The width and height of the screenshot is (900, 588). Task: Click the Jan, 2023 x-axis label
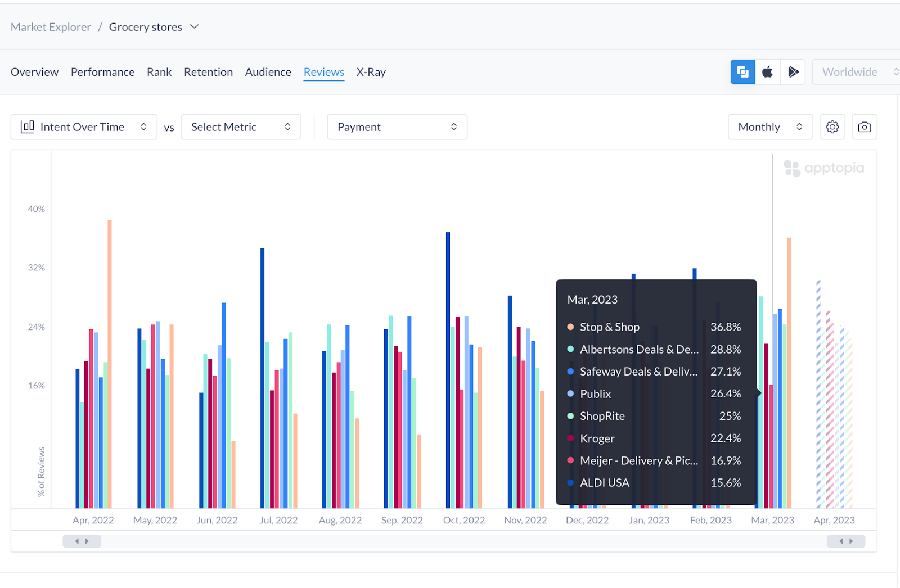(x=649, y=521)
